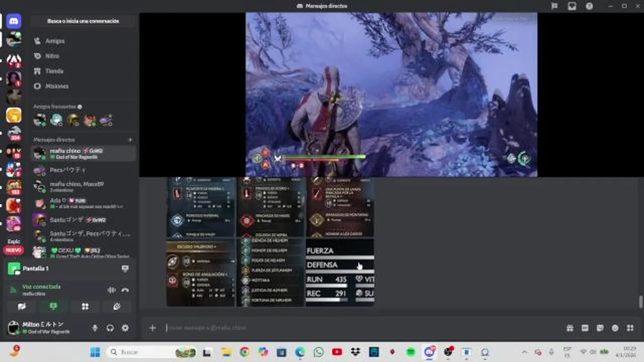
Task: Expand hidden system tray icons chevron
Action: [524, 352]
